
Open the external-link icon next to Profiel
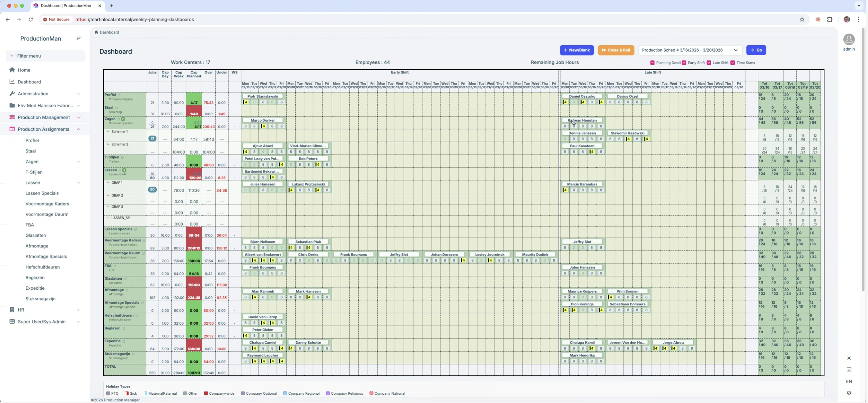[119, 95]
